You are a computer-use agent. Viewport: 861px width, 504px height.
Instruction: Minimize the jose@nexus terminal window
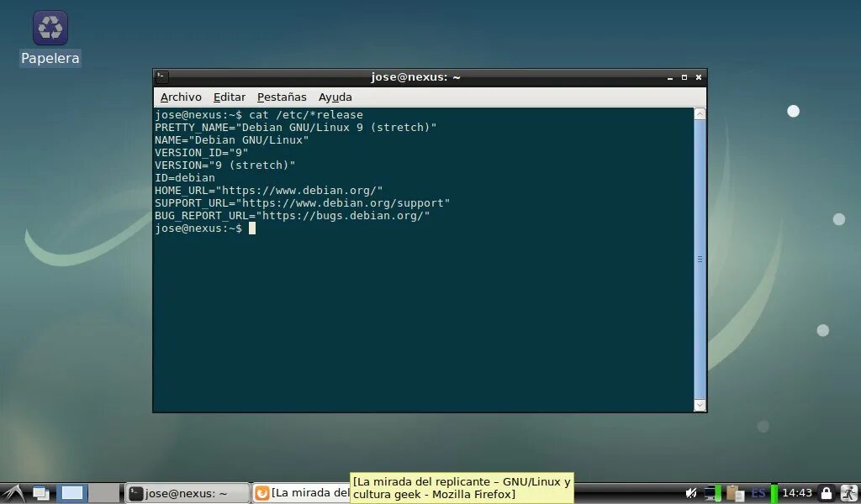point(670,78)
